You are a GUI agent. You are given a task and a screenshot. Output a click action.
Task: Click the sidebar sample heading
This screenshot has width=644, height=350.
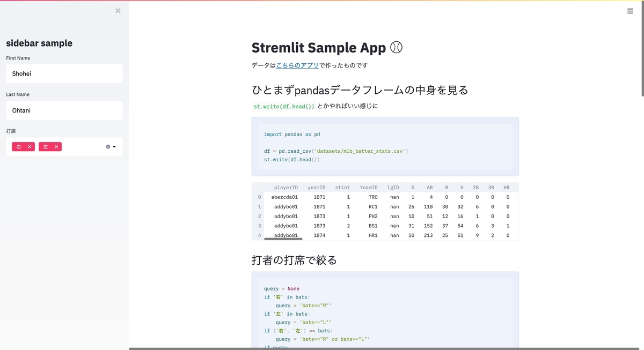(38, 43)
